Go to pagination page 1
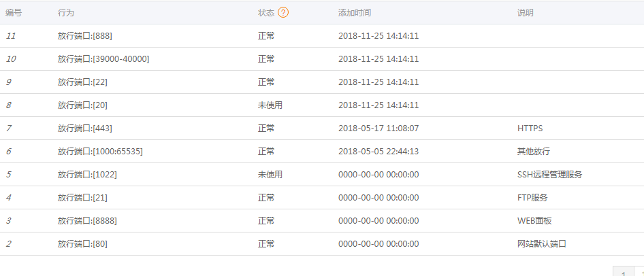Viewport: 644px width, 276px height. click(x=624, y=273)
